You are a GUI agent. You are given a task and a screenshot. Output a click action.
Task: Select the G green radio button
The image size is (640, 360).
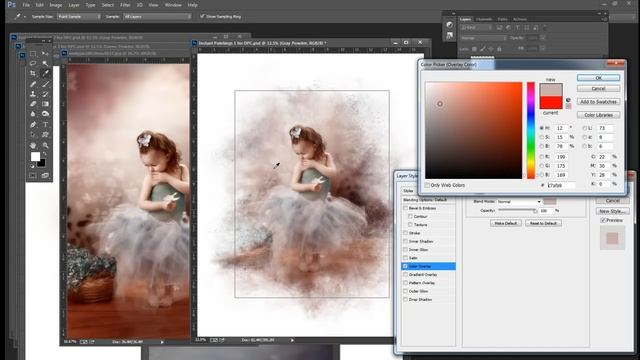tap(542, 166)
